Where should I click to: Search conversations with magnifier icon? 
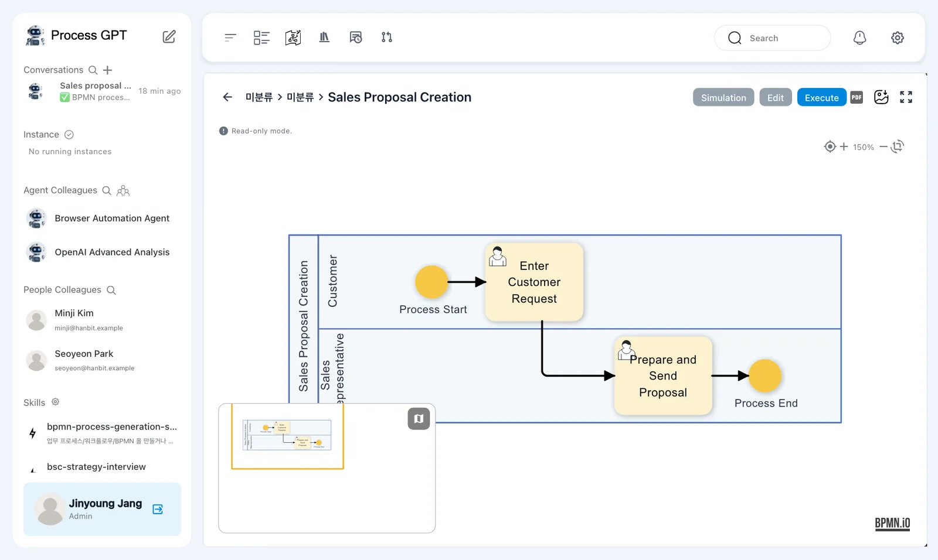(x=93, y=70)
